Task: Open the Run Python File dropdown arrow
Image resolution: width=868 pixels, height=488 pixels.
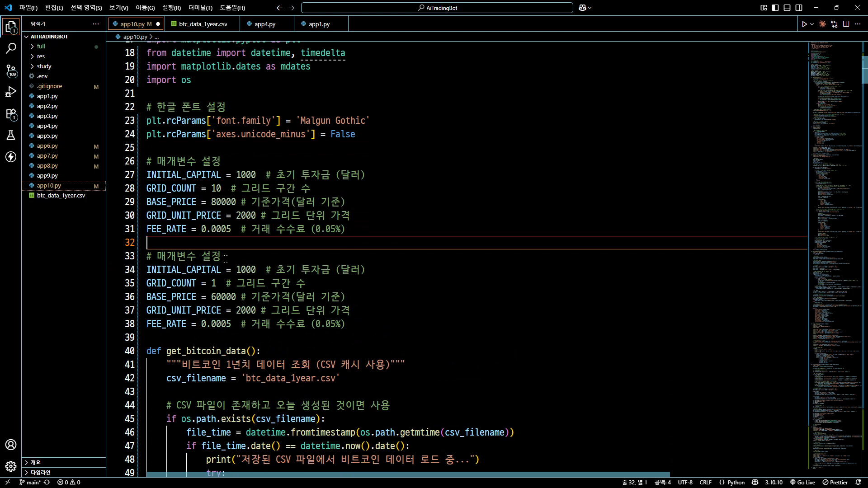Action: coord(812,24)
